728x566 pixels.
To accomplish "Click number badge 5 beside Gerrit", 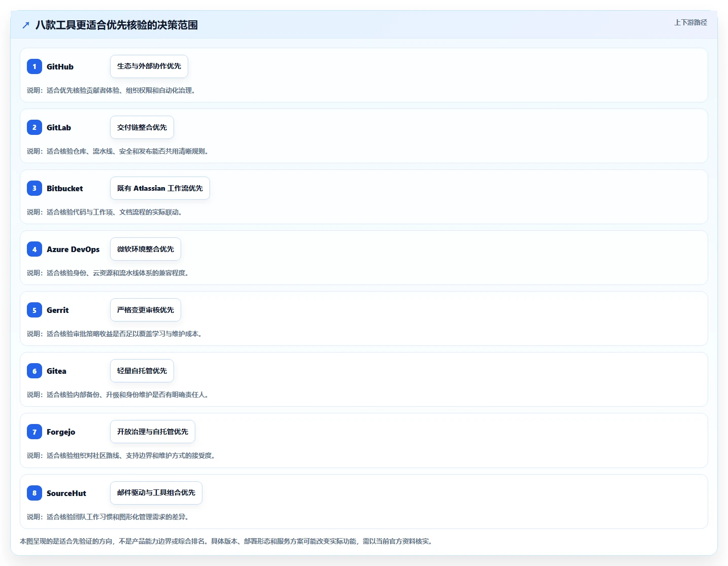I will [34, 310].
